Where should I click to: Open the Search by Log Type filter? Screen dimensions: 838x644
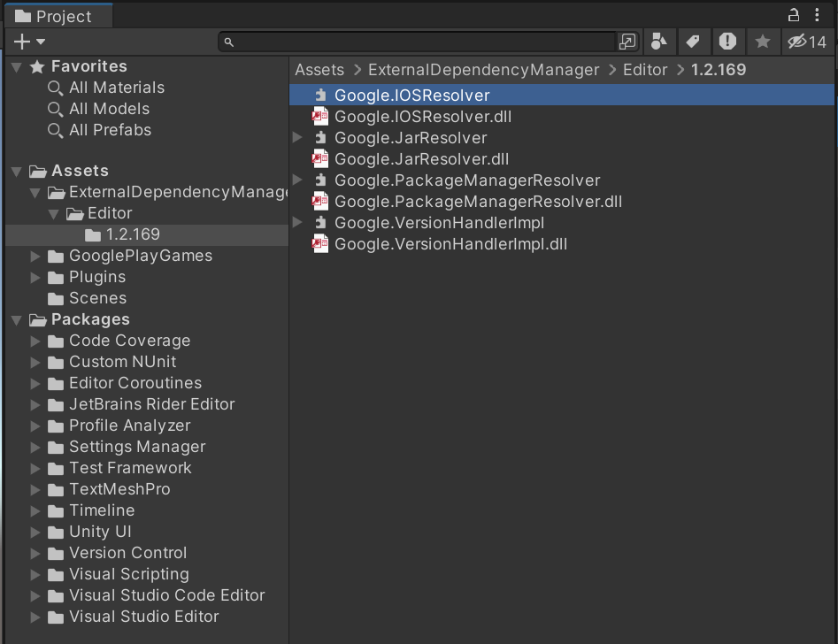[x=727, y=42]
